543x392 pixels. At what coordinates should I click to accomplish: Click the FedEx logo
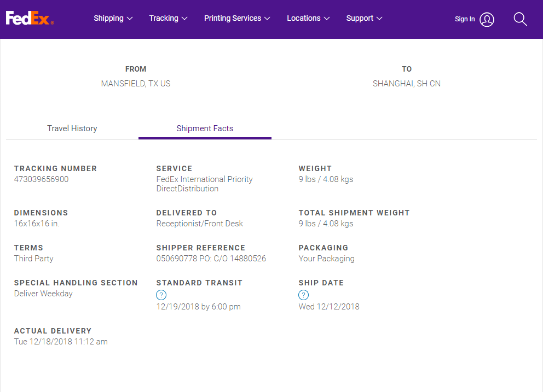point(30,19)
